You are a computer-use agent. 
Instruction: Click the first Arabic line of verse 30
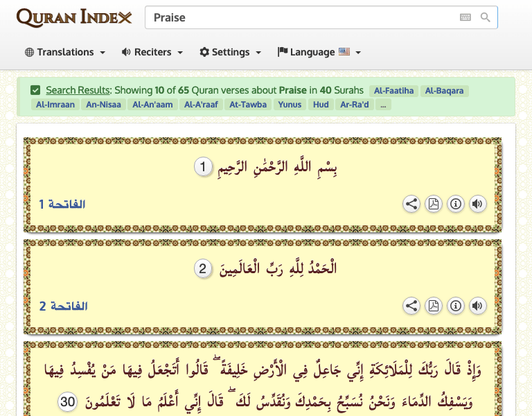pyautogui.click(x=263, y=369)
